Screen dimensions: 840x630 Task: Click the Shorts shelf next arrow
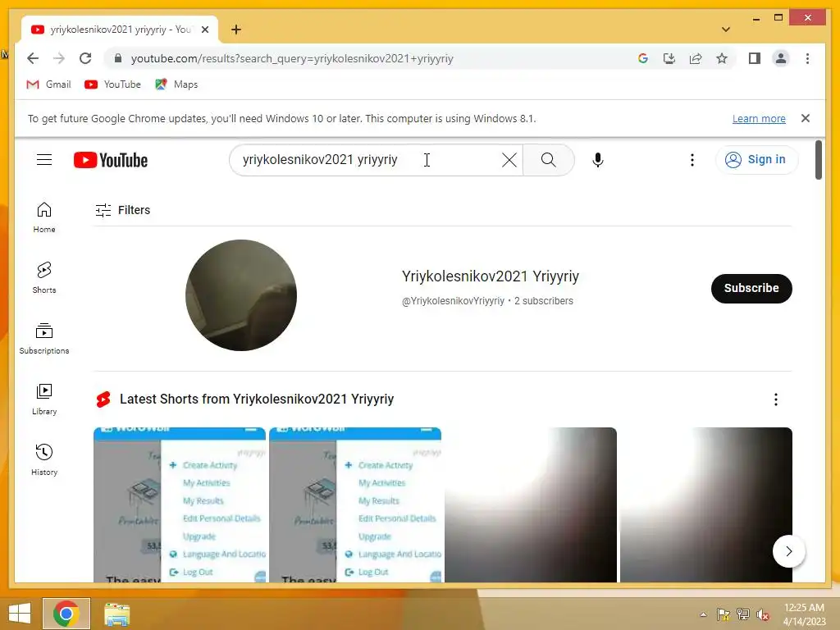click(788, 550)
